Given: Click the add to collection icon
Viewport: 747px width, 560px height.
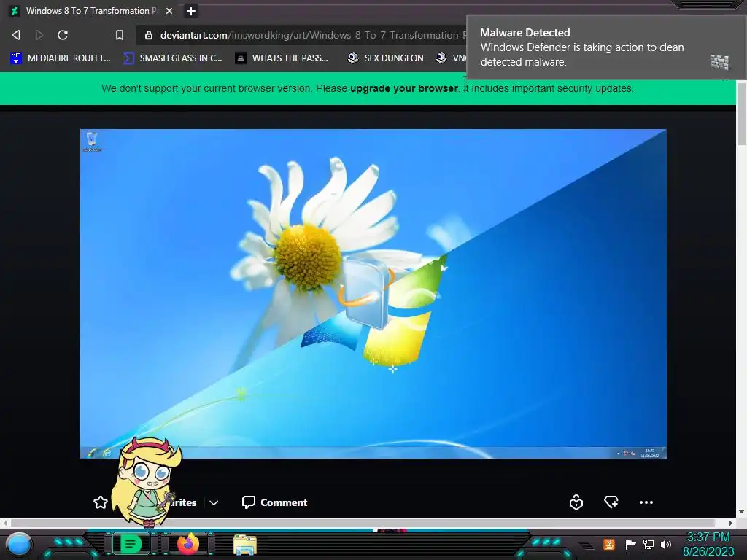Looking at the screenshot, I should [611, 502].
